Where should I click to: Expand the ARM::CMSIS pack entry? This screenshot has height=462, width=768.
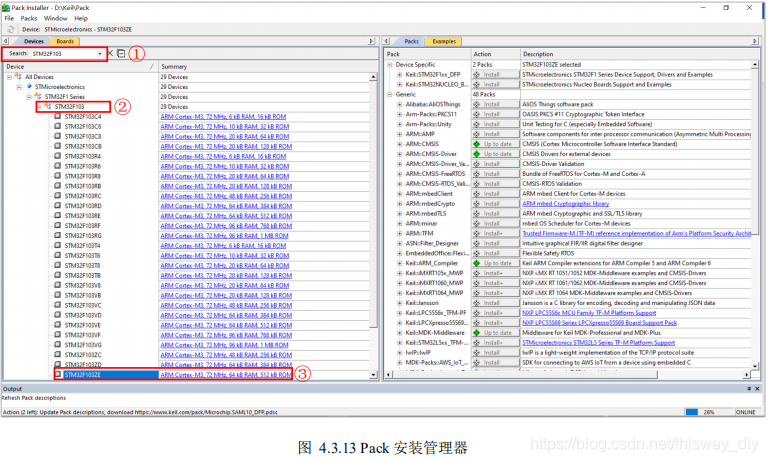pyautogui.click(x=400, y=144)
